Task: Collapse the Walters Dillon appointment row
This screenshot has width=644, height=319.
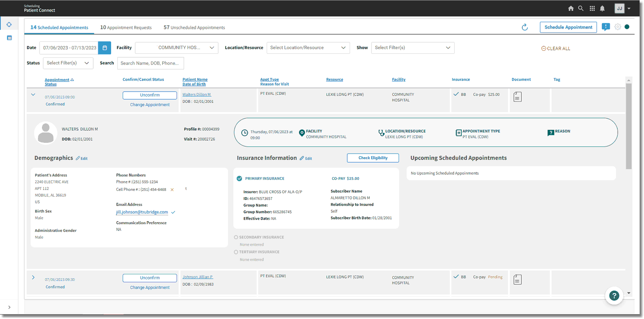Action: (x=33, y=94)
